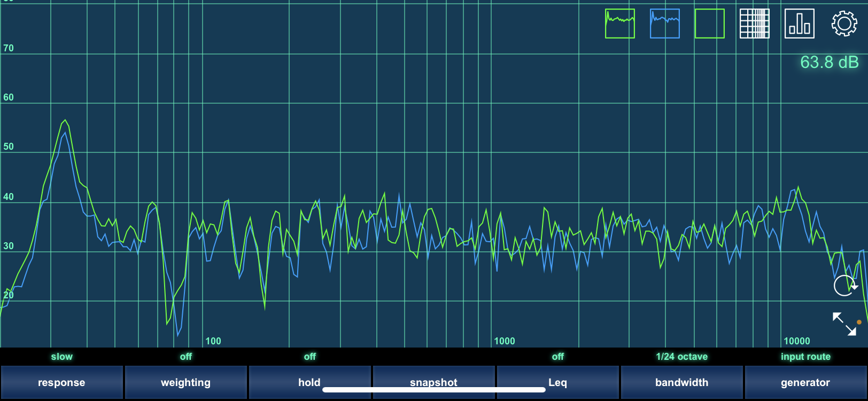Tap the white home indicator bar
This screenshot has width=868, height=401.
coord(433,390)
